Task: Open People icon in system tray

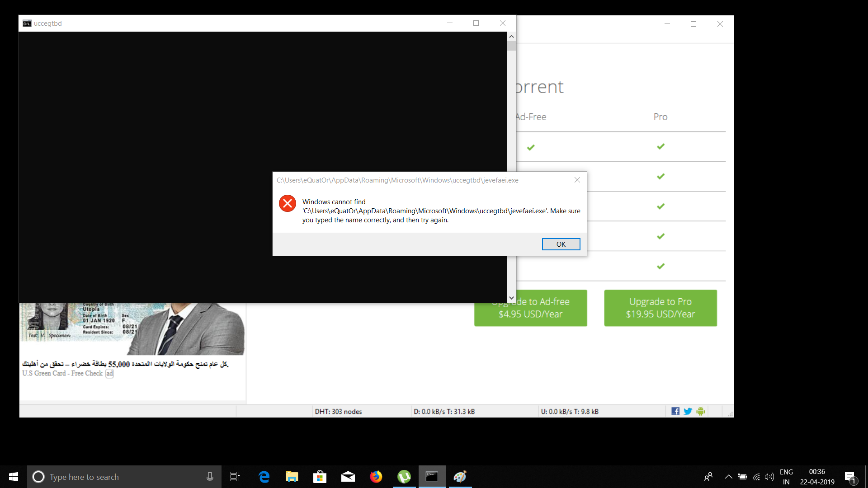Action: pos(708,477)
